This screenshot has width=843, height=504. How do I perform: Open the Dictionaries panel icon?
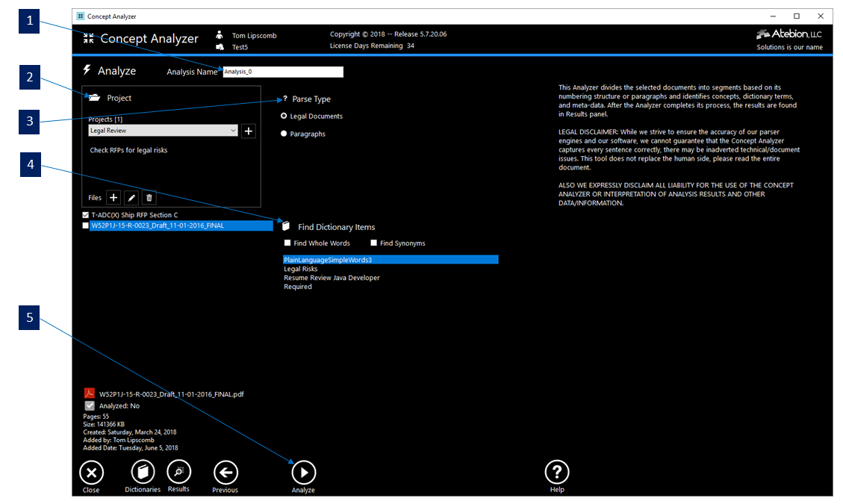click(143, 472)
